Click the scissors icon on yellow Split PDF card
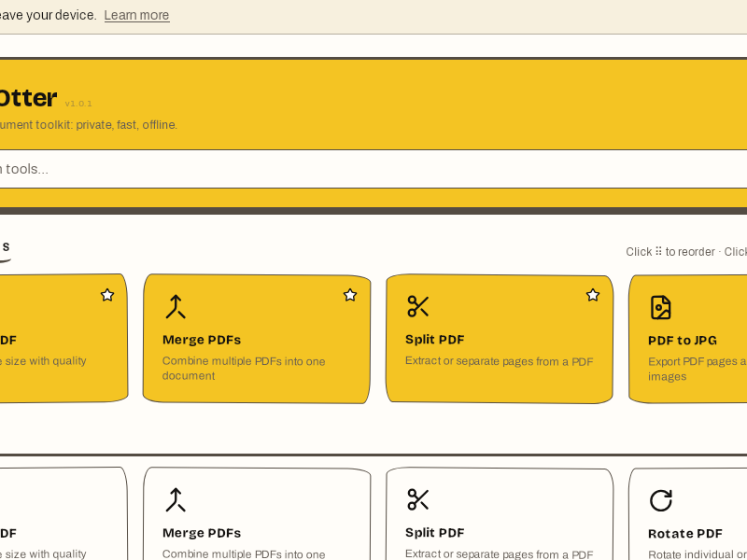747x560 pixels. 418,307
